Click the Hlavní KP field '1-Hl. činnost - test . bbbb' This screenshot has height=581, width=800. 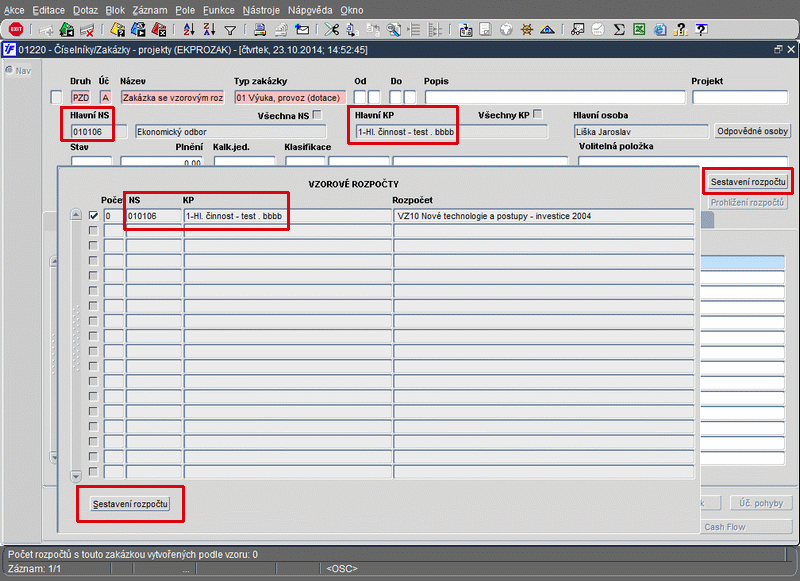[x=452, y=132]
